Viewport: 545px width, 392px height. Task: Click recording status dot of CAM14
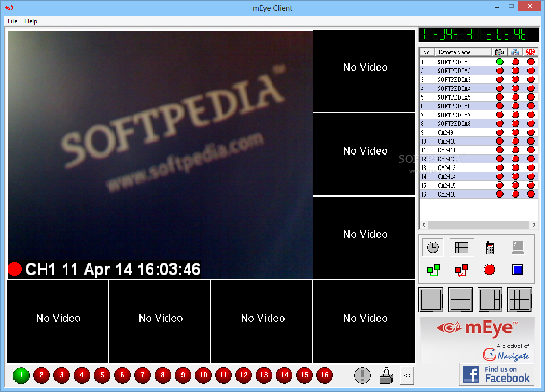tap(531, 176)
